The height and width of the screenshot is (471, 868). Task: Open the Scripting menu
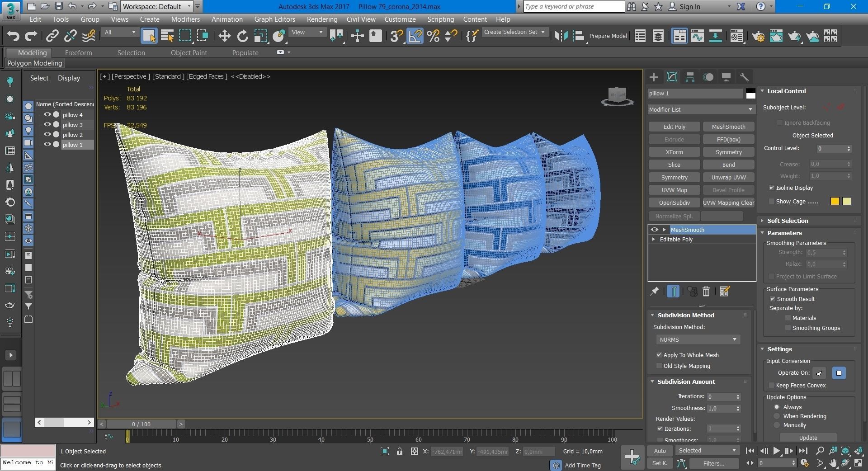(x=440, y=19)
